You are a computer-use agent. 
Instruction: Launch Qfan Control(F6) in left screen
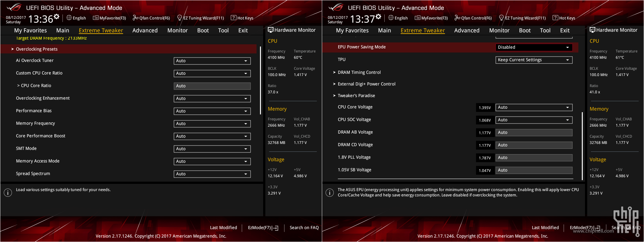151,18
